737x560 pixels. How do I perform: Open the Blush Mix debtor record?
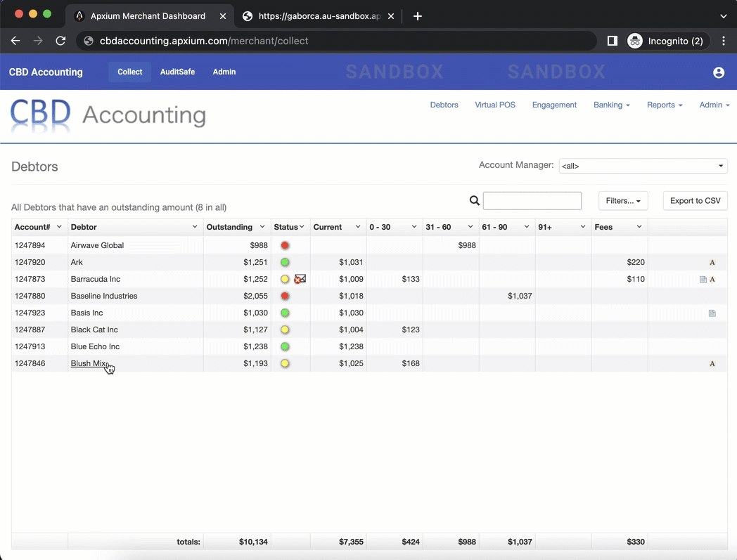point(89,363)
